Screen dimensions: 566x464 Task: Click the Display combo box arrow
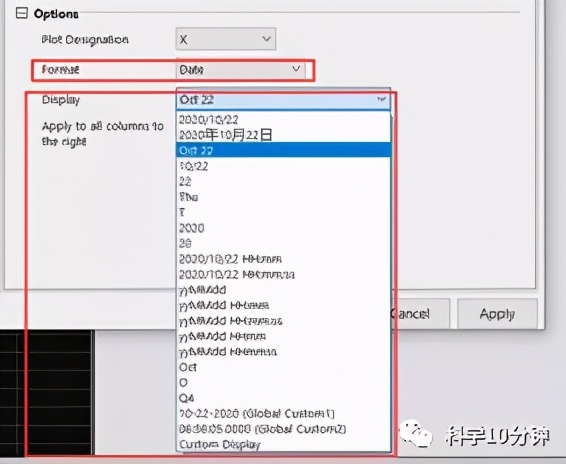pos(381,99)
